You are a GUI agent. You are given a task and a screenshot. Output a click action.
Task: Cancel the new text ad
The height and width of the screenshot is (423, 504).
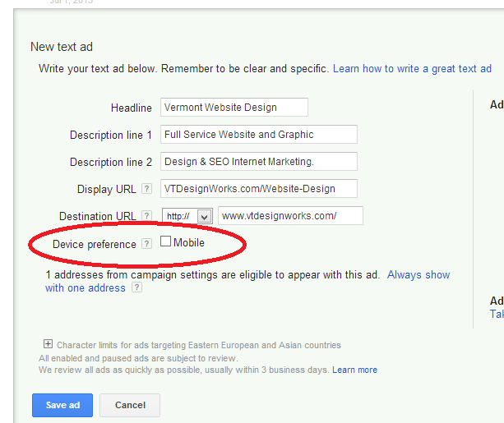[x=130, y=405]
